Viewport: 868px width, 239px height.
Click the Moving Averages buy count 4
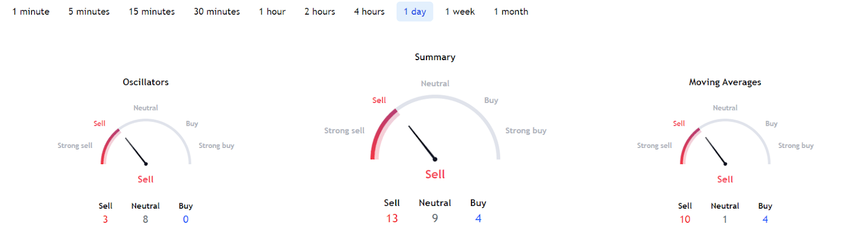(x=765, y=219)
